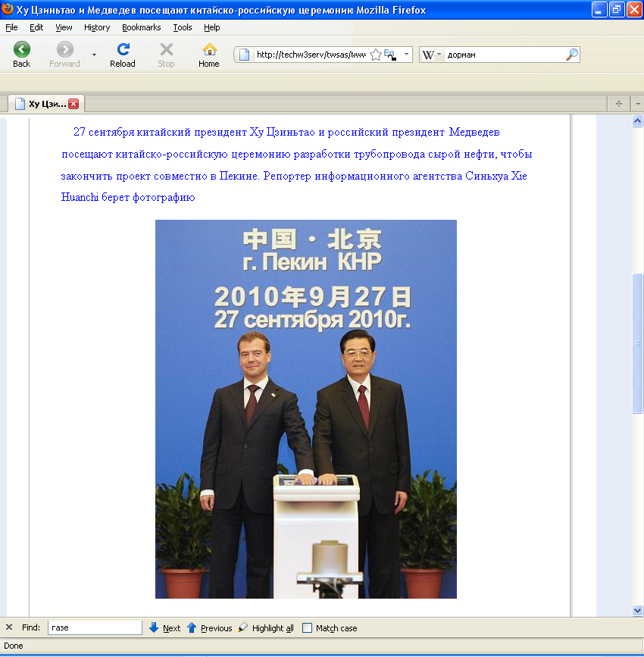
Task: Close the find bar with X
Action: 9,627
